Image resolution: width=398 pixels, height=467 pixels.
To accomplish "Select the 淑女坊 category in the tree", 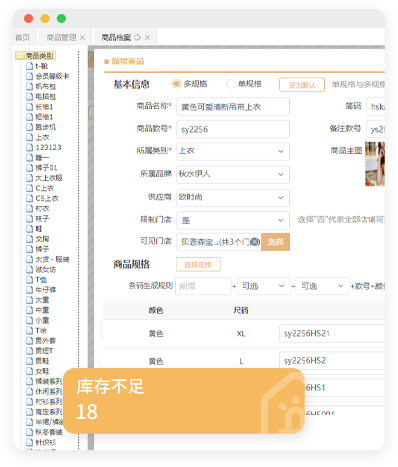I will click(x=46, y=269).
